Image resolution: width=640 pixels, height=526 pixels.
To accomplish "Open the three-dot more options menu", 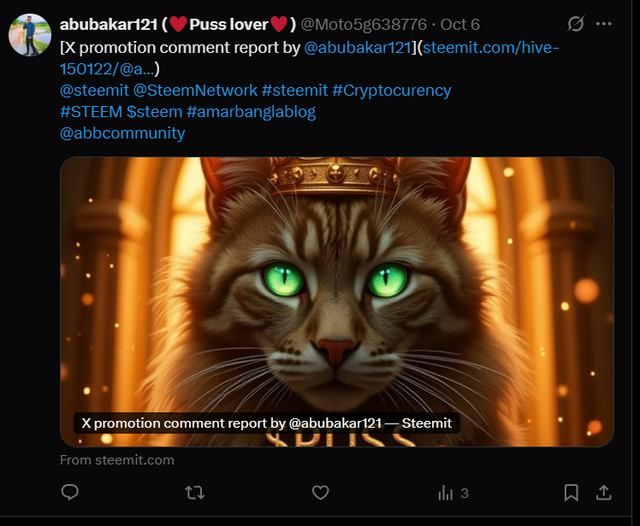I will [x=604, y=23].
